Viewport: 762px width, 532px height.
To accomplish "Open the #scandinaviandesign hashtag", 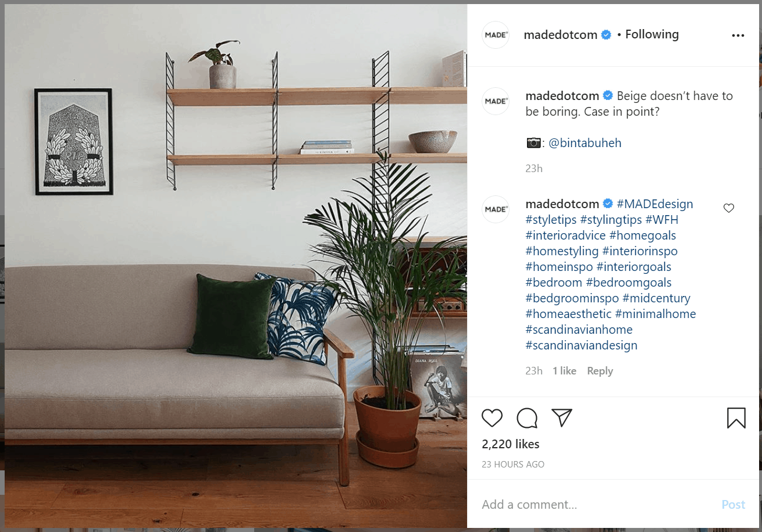I will pos(582,345).
